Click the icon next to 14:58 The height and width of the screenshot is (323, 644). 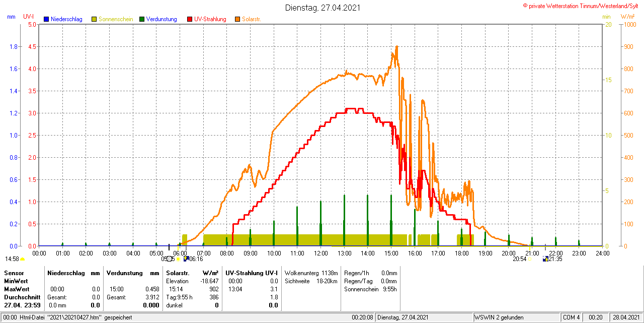pos(22,259)
